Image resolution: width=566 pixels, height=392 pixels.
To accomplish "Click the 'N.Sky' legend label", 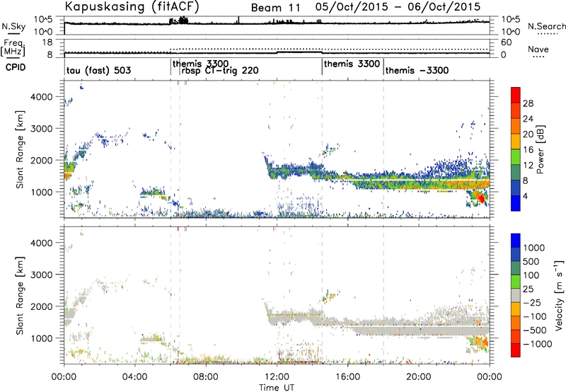I will click(13, 27).
